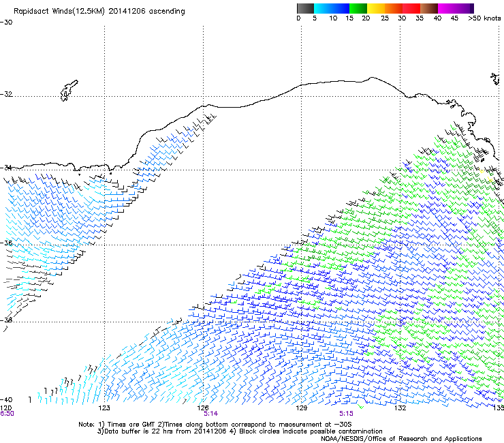Click the yellow 20-25 knots color band

point(376,8)
